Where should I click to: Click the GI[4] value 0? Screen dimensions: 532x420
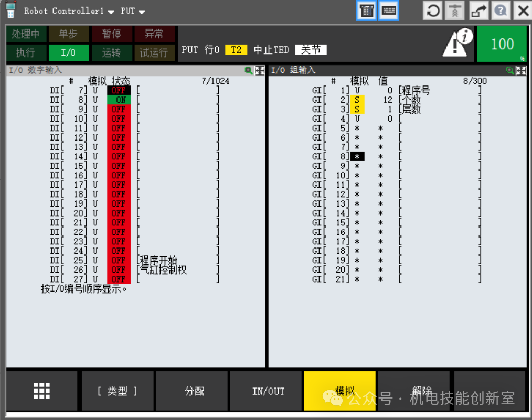(390, 119)
